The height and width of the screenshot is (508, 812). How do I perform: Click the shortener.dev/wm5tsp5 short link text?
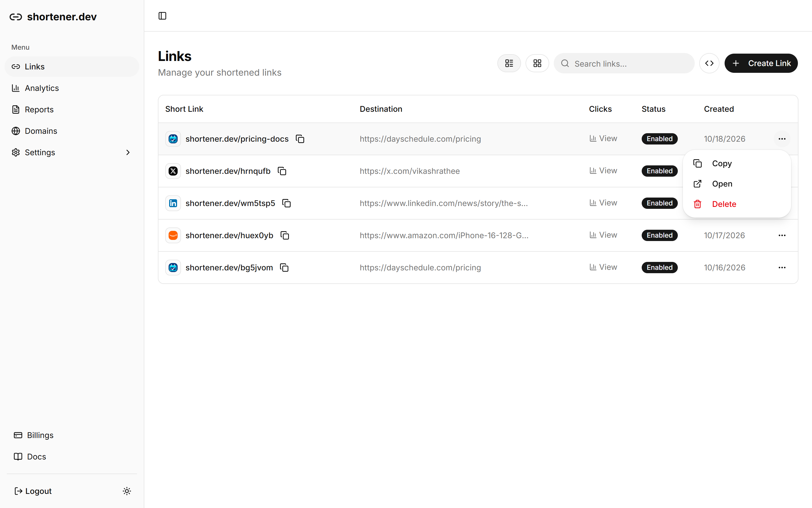tap(230, 203)
